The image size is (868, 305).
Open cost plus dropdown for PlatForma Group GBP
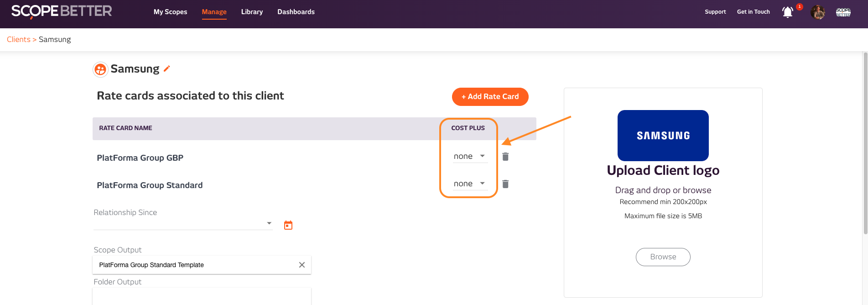click(470, 156)
